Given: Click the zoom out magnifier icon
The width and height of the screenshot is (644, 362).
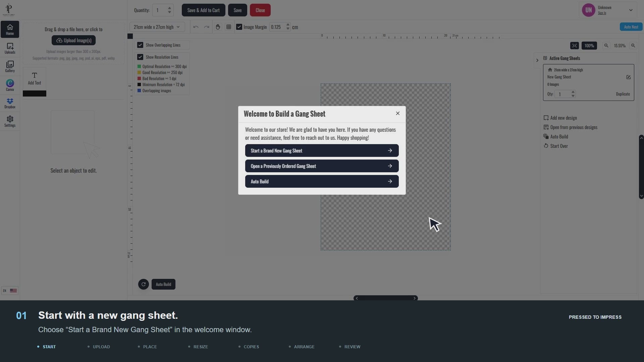Looking at the screenshot, I should pos(606,46).
